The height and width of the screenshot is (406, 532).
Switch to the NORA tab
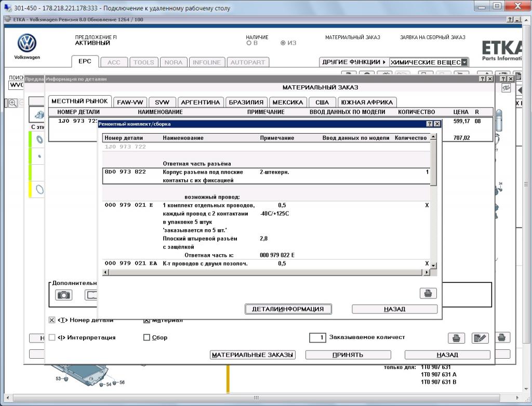(x=174, y=62)
